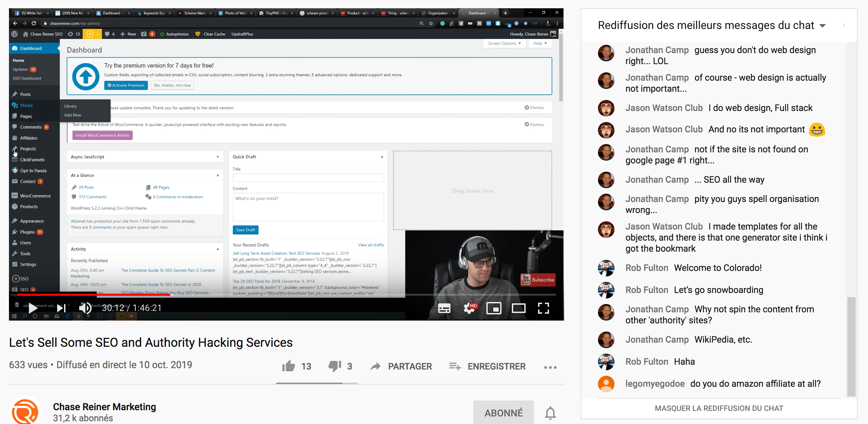Open video quality settings gear
The image size is (868, 424).
click(x=470, y=308)
